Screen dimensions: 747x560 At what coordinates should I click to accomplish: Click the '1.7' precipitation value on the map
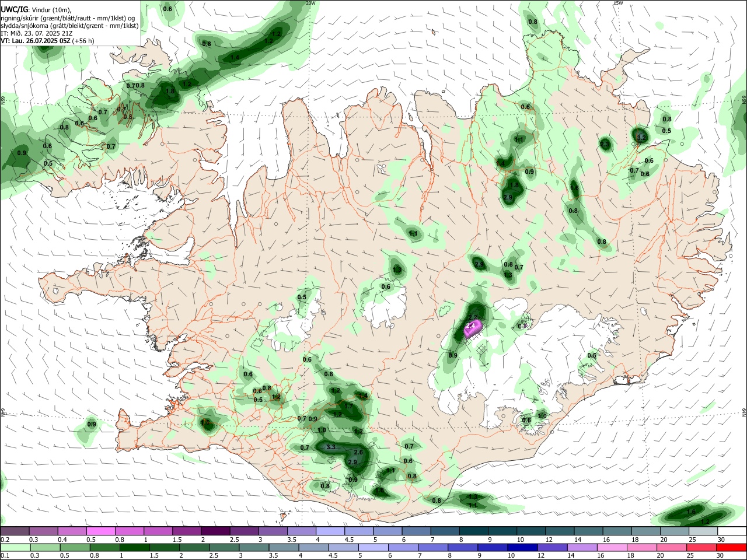(348, 406)
